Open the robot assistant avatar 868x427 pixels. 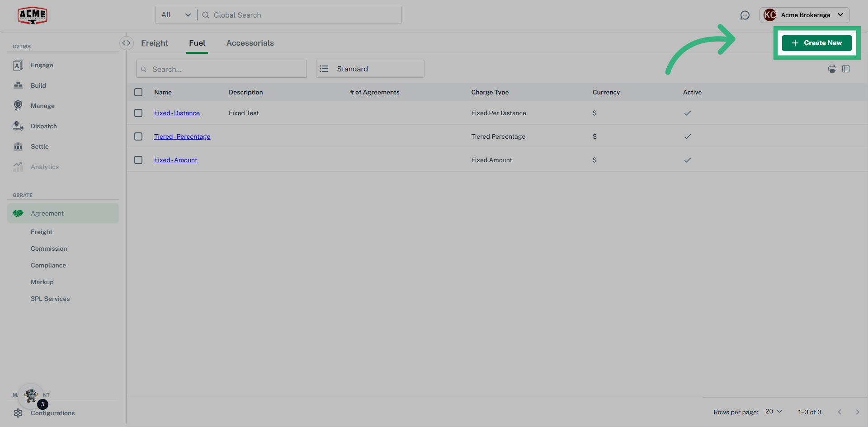tap(31, 396)
